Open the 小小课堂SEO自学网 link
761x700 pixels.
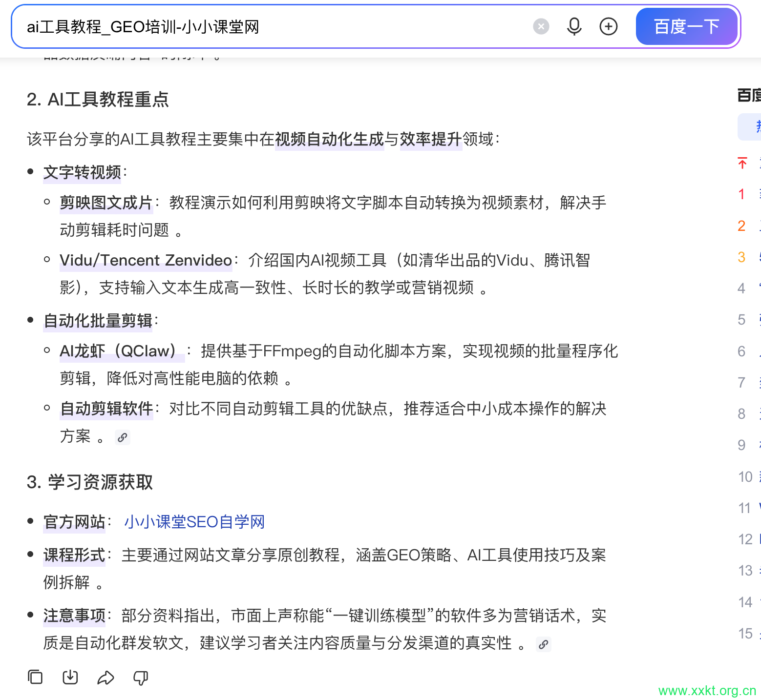(x=194, y=522)
